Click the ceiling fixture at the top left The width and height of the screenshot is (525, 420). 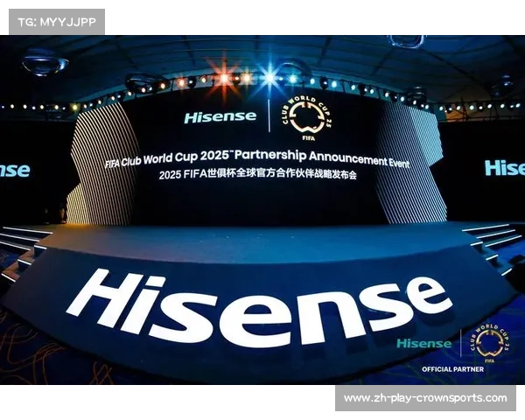click(44, 63)
